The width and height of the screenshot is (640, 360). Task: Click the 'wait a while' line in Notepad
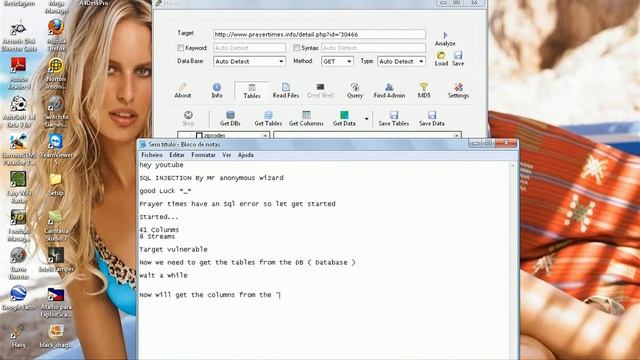pos(163,276)
